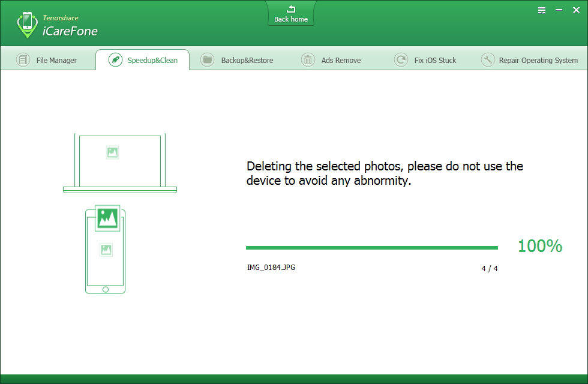This screenshot has height=384, width=588.
Task: Click the IMG_0184.JPG file name
Action: pyautogui.click(x=271, y=268)
